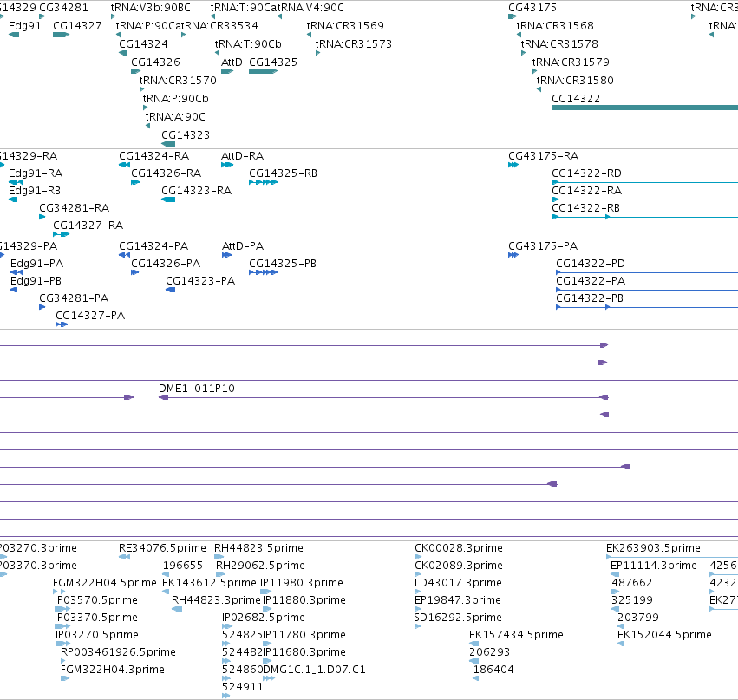This screenshot has height=700, width=738.
Task: Select protein label 'CG14323-PA'
Action: 200,281
